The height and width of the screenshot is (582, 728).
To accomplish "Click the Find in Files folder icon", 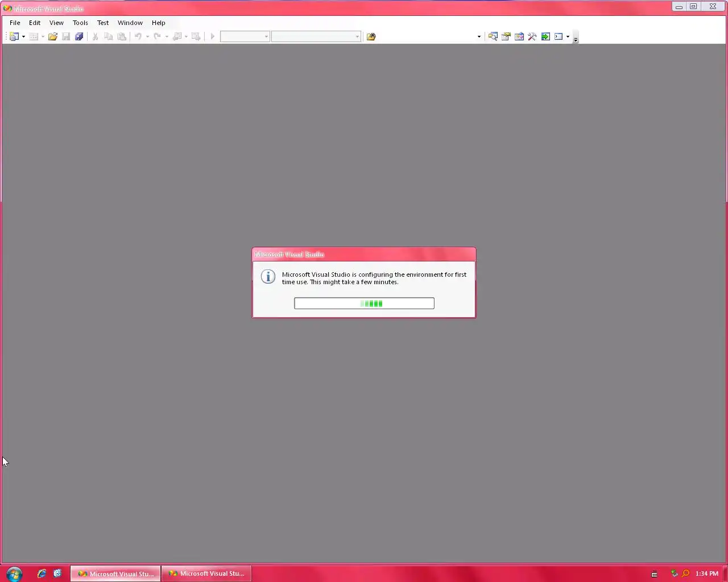I will tap(371, 36).
